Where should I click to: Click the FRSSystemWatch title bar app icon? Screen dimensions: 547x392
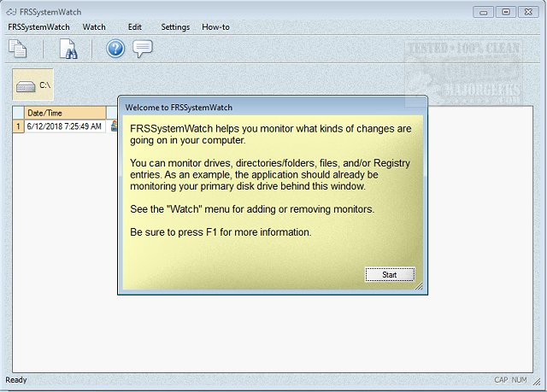tap(11, 12)
